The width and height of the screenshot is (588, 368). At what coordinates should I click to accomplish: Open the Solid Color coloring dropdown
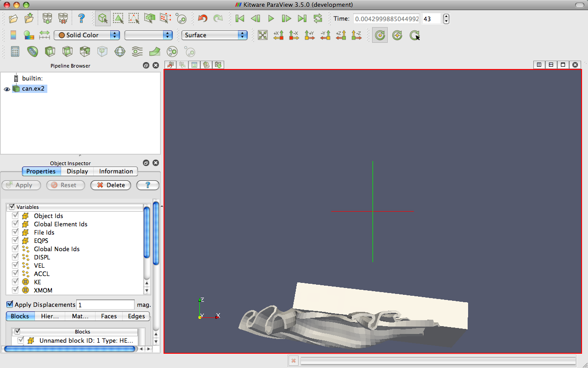87,35
